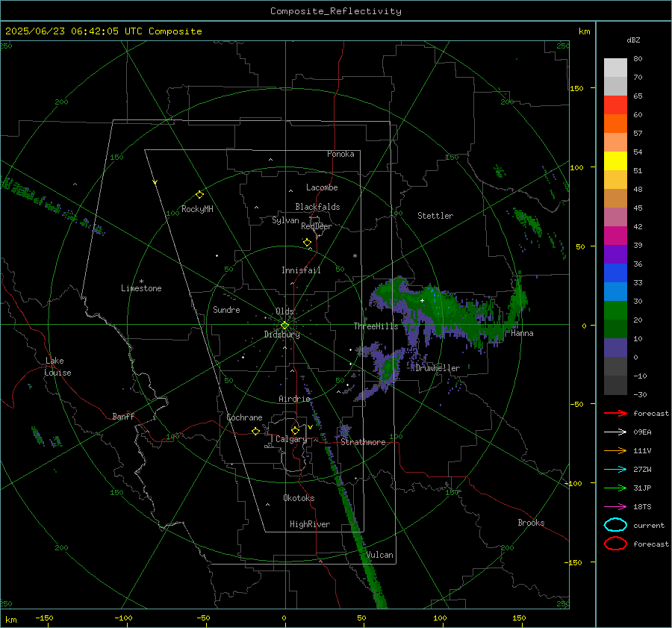Image resolution: width=672 pixels, height=628 pixels.
Task: Click the cyan 27ZW arrow legend icon
Action: 615,470
